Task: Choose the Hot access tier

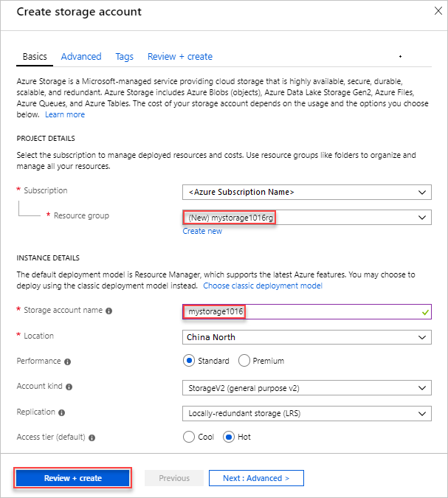Action: 229,437
